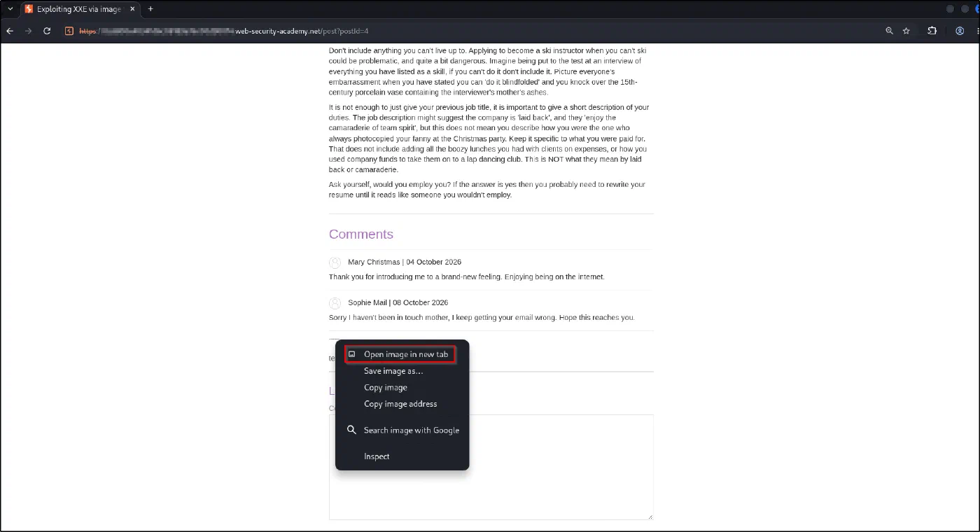
Task: Click the comment starting 'Thank you for introducing'
Action: [x=467, y=276]
